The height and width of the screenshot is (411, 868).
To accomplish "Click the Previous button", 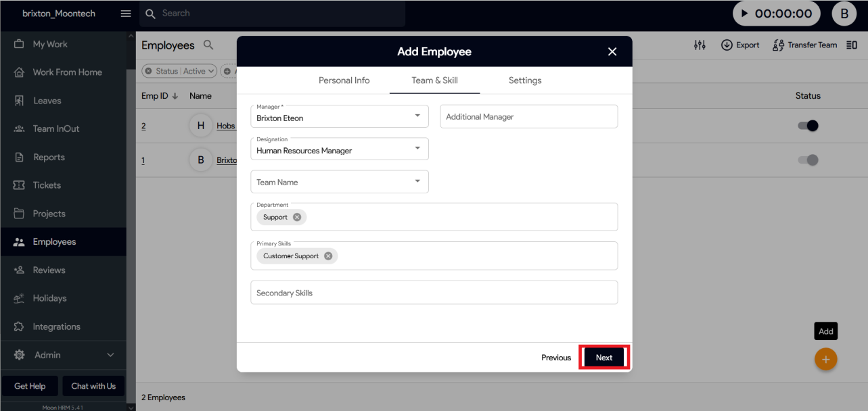I will tap(556, 358).
